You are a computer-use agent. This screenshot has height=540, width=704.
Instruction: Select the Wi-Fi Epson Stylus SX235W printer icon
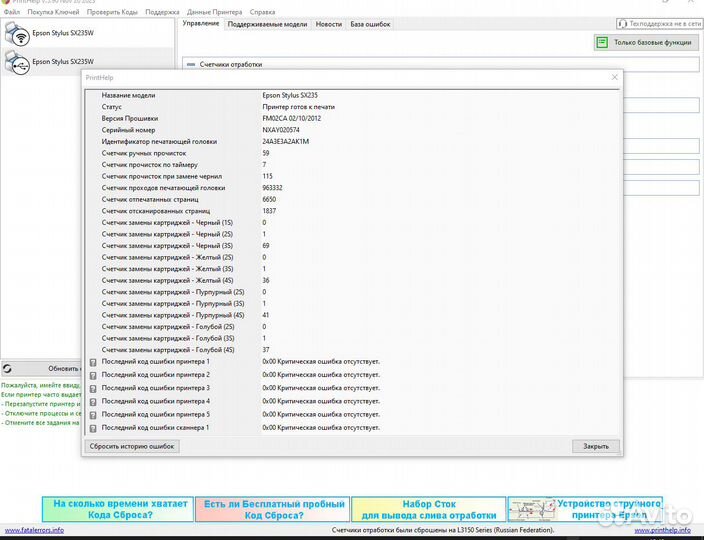coord(17,35)
